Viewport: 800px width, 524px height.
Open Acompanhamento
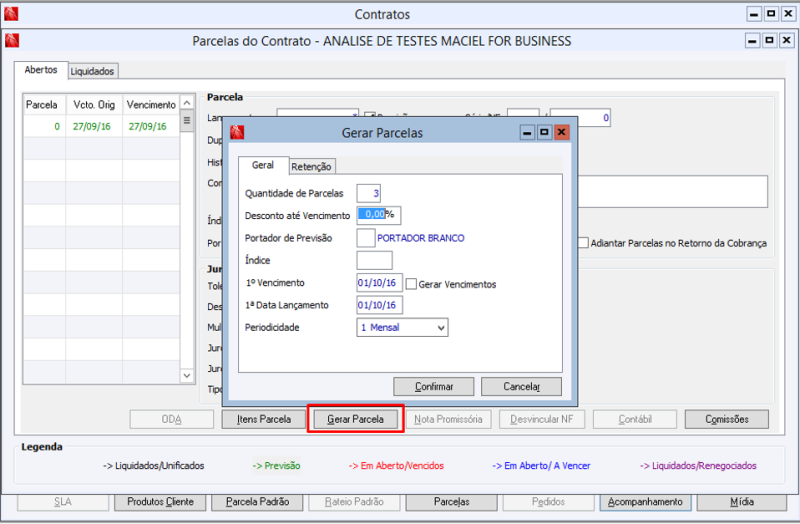pyautogui.click(x=645, y=502)
